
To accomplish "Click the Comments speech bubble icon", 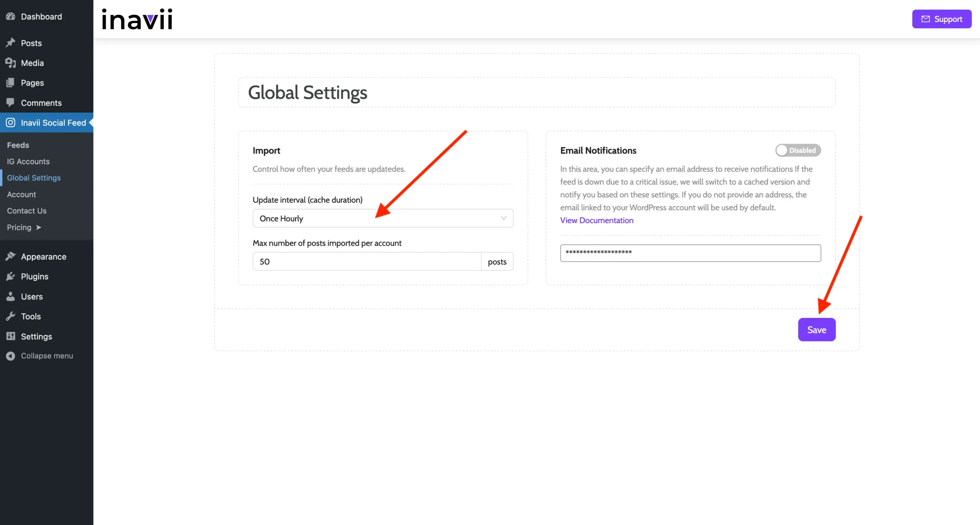I will pyautogui.click(x=11, y=103).
